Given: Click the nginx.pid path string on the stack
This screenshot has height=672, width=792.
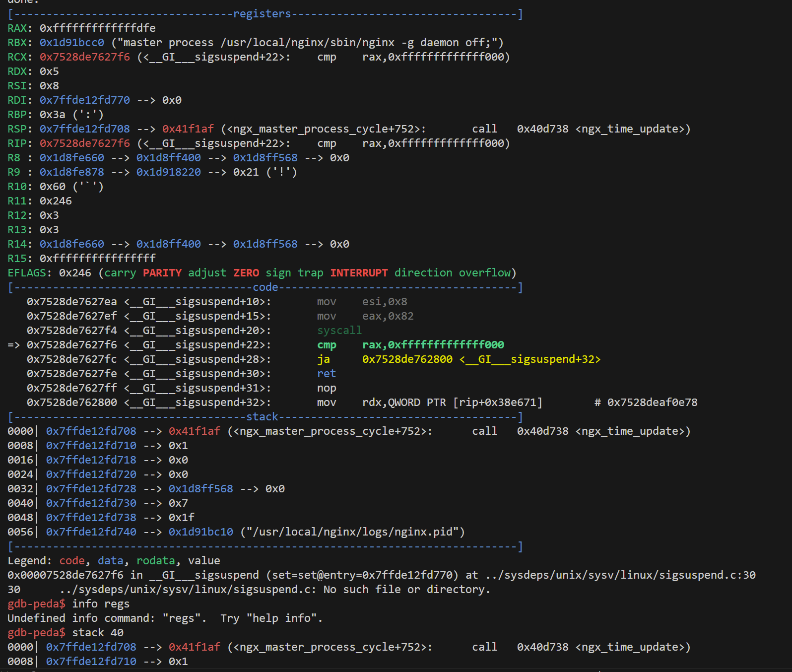Looking at the screenshot, I should point(352,532).
